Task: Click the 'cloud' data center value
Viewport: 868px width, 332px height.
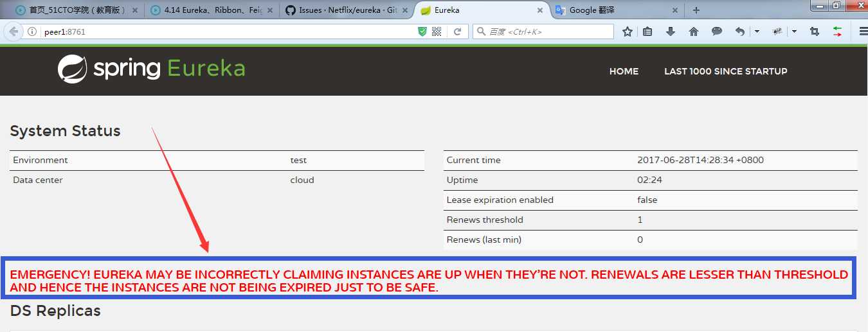Action: click(x=302, y=180)
